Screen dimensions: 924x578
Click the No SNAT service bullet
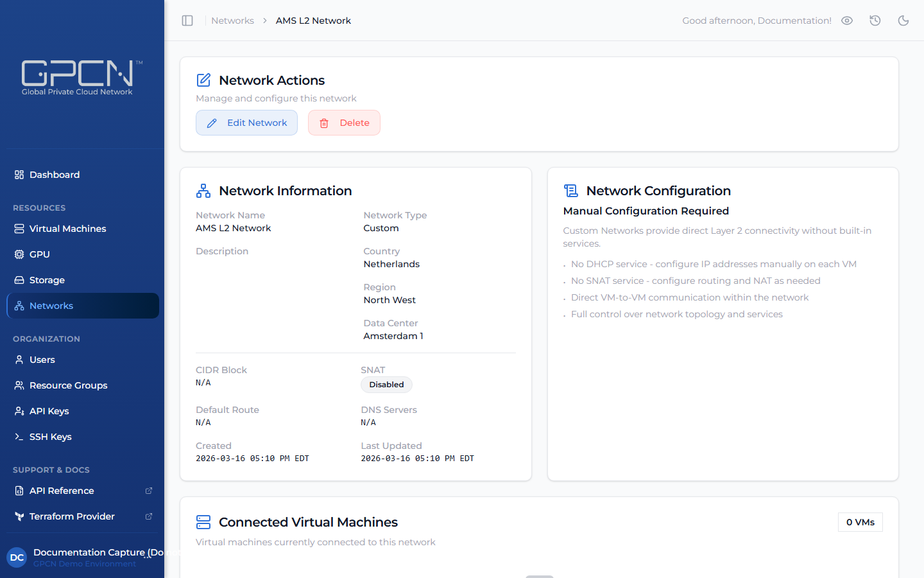pos(696,281)
